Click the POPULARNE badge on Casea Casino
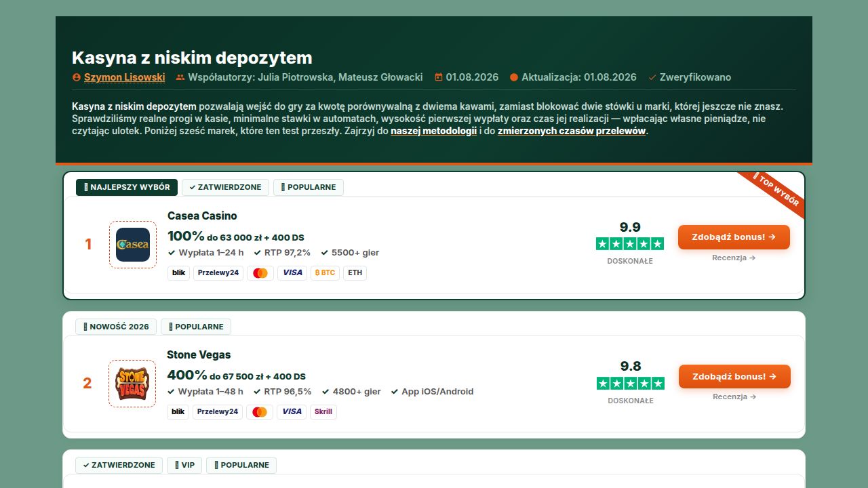This screenshot has width=868, height=488. coord(309,187)
